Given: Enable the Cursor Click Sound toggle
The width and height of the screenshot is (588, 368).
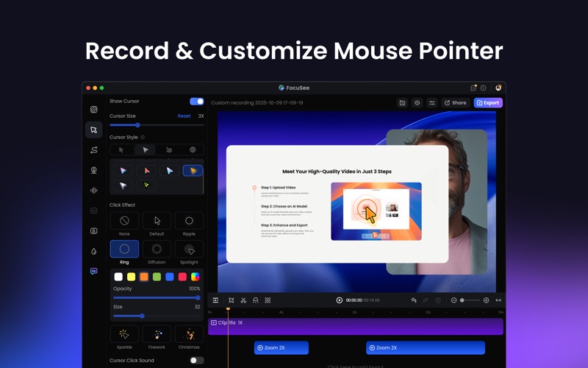Looking at the screenshot, I should [x=196, y=361].
